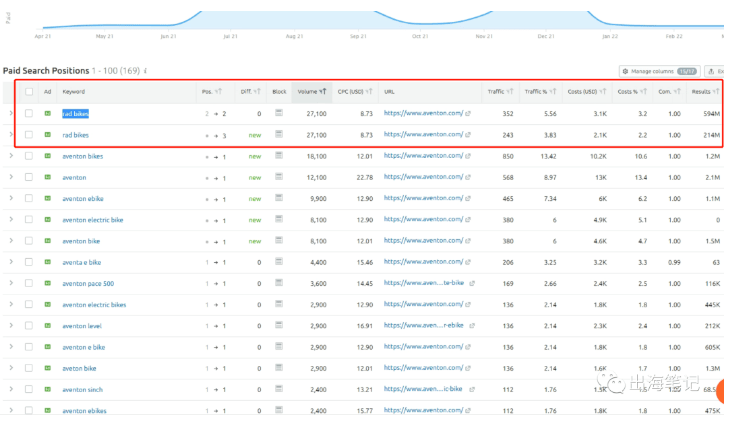Check the box for the aventa e bike row

pos(29,262)
